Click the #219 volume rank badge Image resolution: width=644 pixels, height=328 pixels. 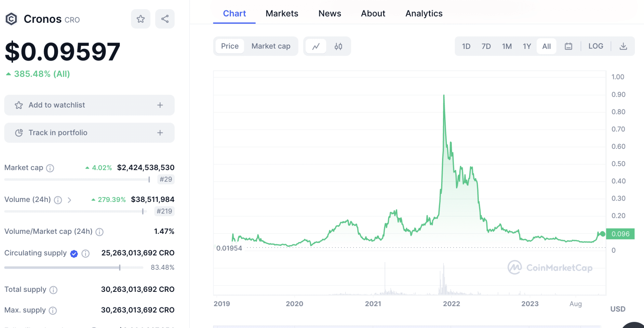(x=164, y=211)
